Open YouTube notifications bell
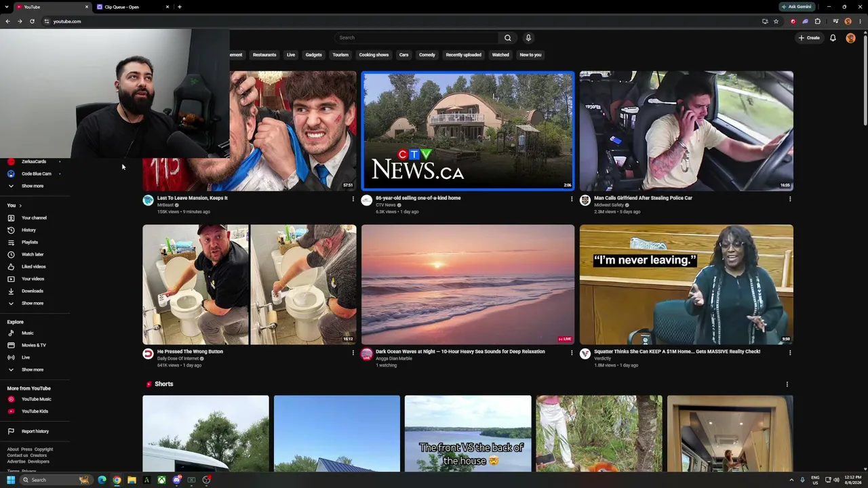This screenshot has width=868, height=488. 833,38
